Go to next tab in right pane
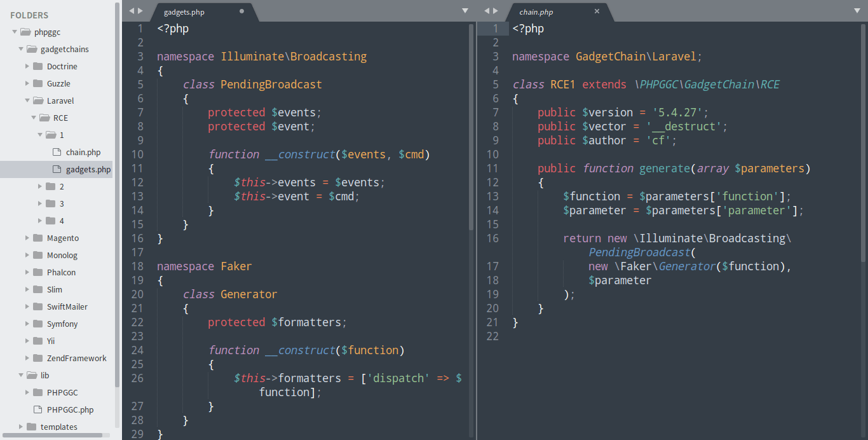The width and height of the screenshot is (868, 440). click(496, 11)
